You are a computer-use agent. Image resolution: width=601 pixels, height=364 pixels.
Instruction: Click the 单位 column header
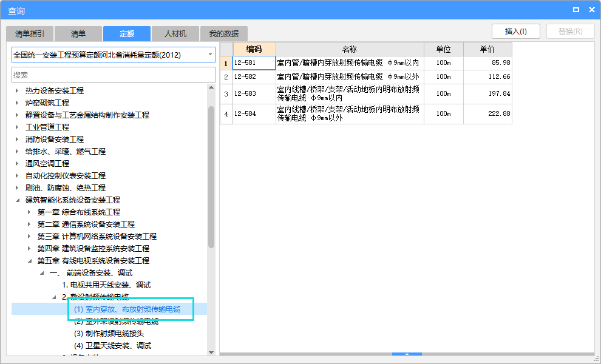444,49
